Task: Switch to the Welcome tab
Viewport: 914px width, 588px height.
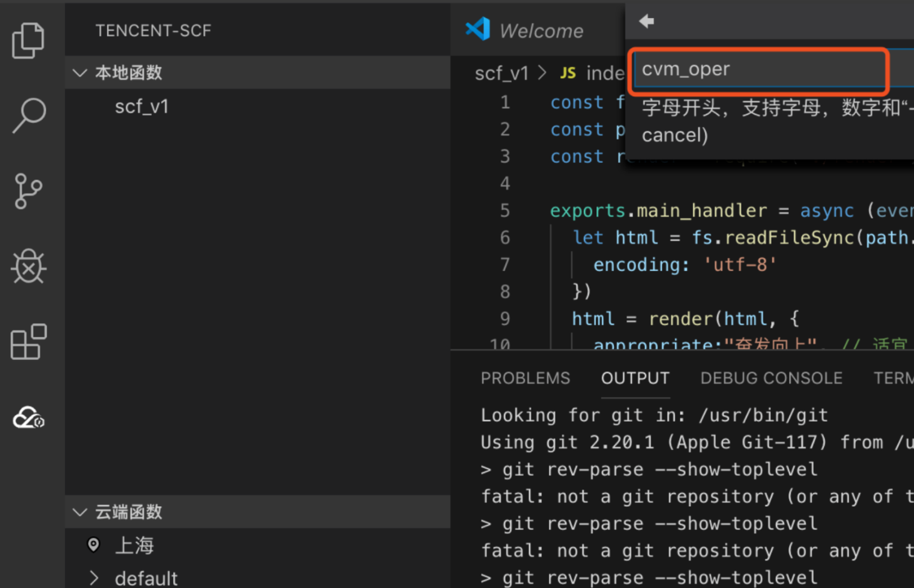Action: coord(541,31)
